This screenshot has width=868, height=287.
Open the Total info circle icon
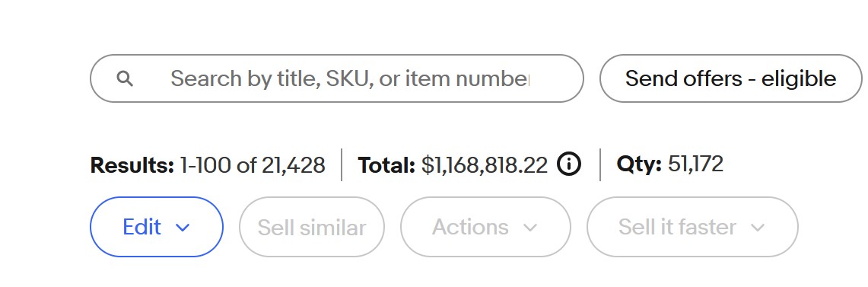tap(569, 164)
